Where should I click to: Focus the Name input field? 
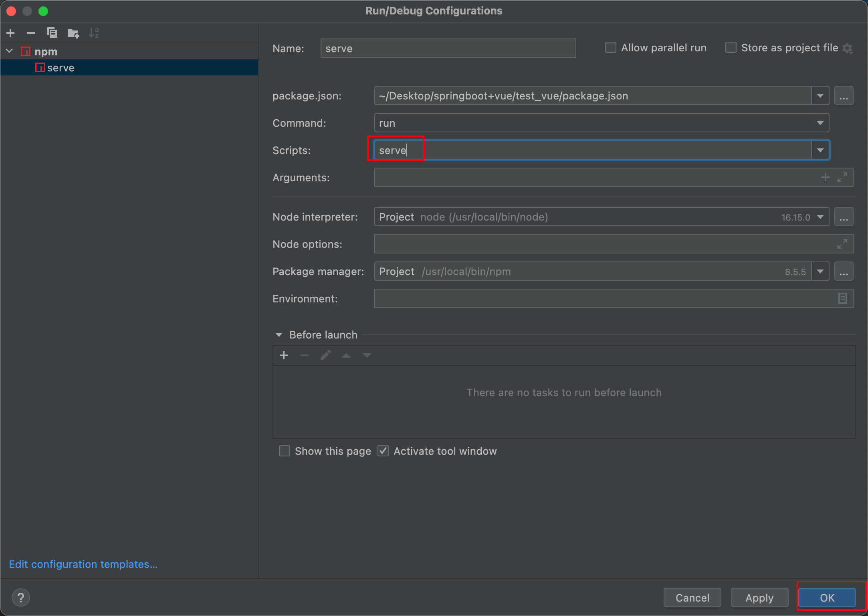coord(448,48)
